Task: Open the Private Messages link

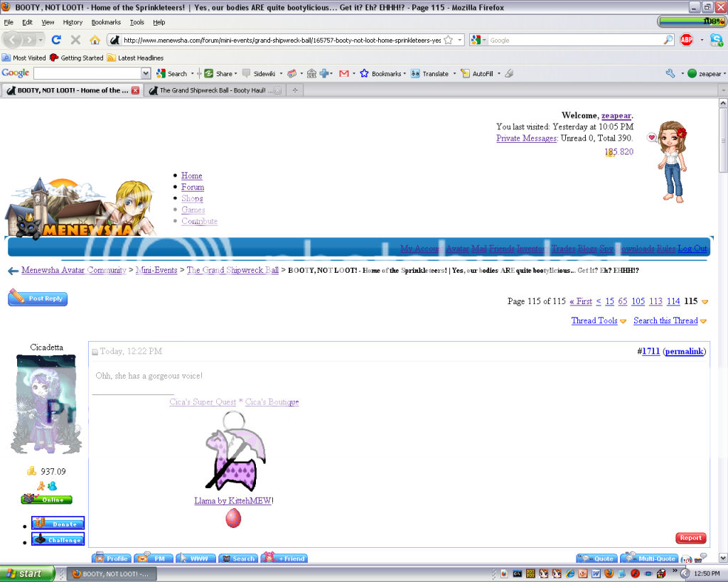Action: (526, 139)
